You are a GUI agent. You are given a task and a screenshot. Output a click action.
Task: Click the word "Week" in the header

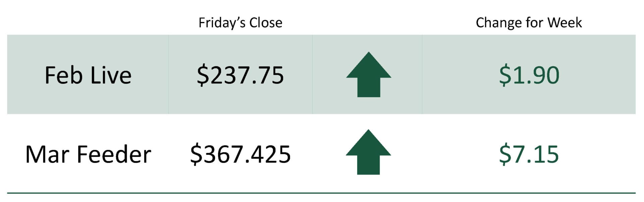(x=565, y=23)
